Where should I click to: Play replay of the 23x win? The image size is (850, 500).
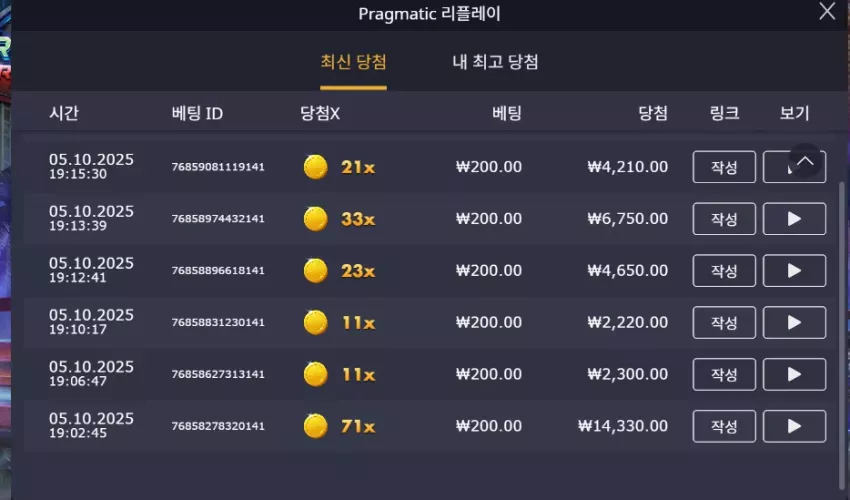(x=794, y=271)
